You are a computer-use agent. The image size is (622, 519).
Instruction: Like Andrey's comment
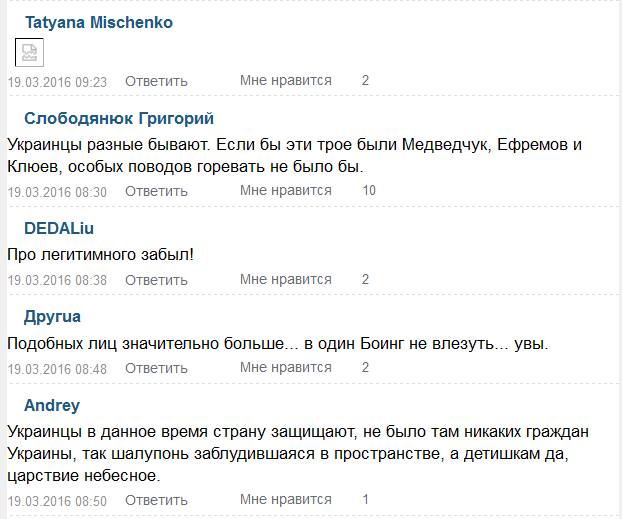pyautogui.click(x=285, y=499)
